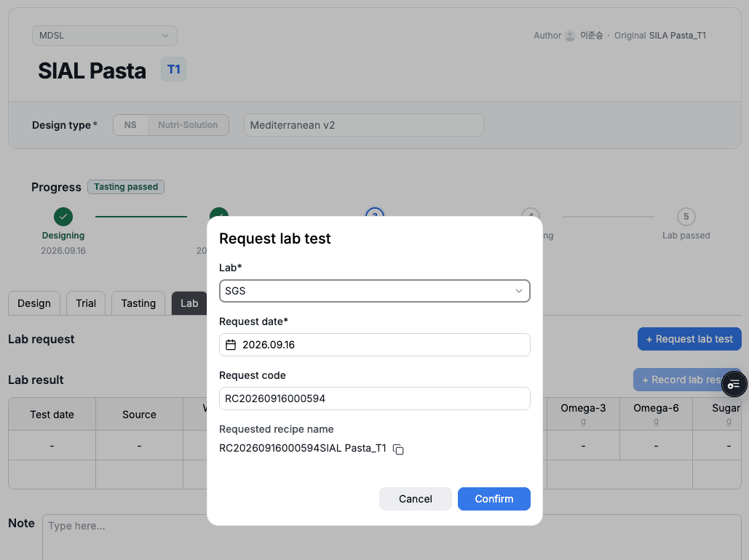This screenshot has height=560, width=749.
Task: Click RC20260916000594SIAL Pasta_T1 recipe name text
Action: (x=302, y=448)
